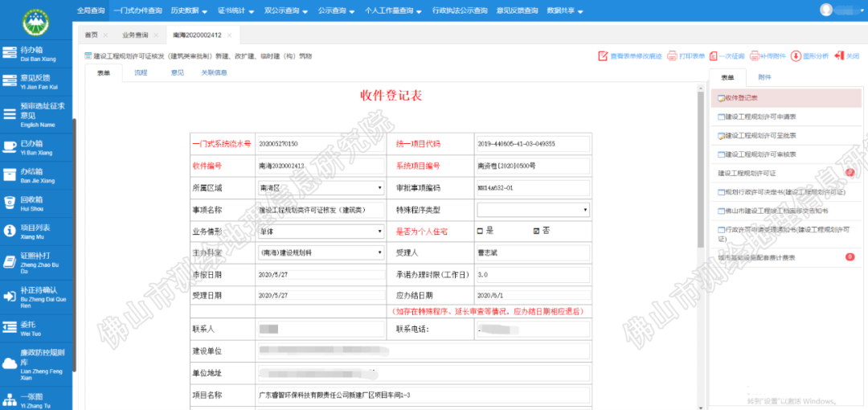Open 委托 sidebar icon
Viewport: 868px width, 410px height.
pos(9,328)
